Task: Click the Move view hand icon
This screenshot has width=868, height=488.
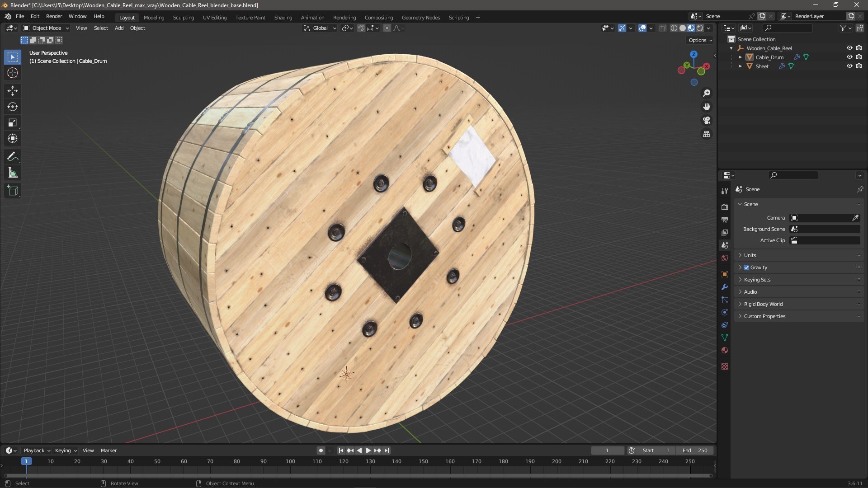Action: pos(707,107)
